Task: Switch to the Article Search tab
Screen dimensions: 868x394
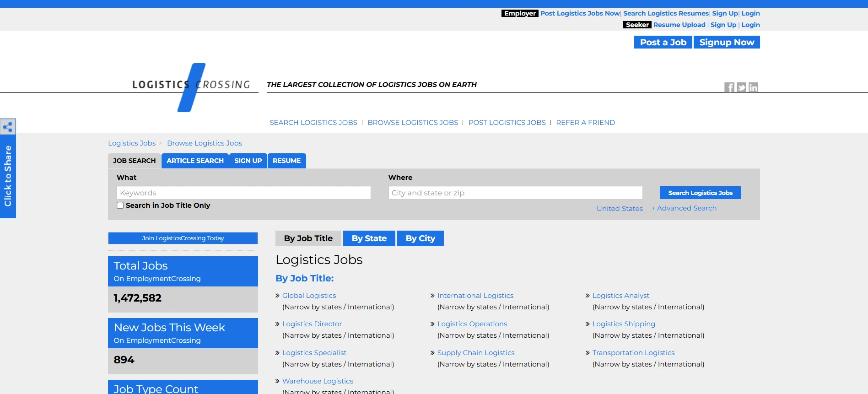Action: click(195, 161)
